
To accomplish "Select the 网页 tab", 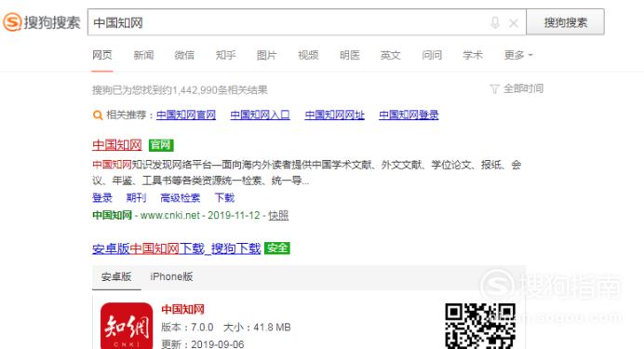I will click(101, 56).
